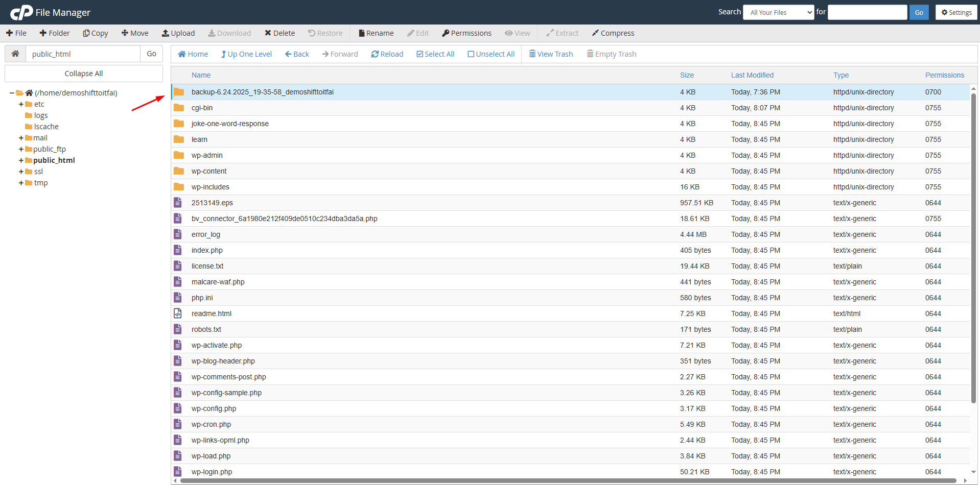Create a new Folder
This screenshot has height=485, width=980.
coord(55,33)
